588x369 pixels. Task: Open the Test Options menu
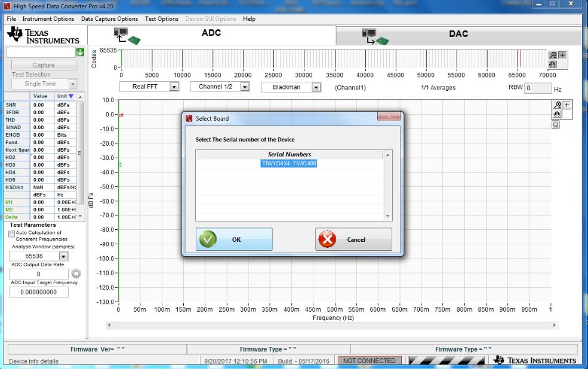[x=162, y=19]
